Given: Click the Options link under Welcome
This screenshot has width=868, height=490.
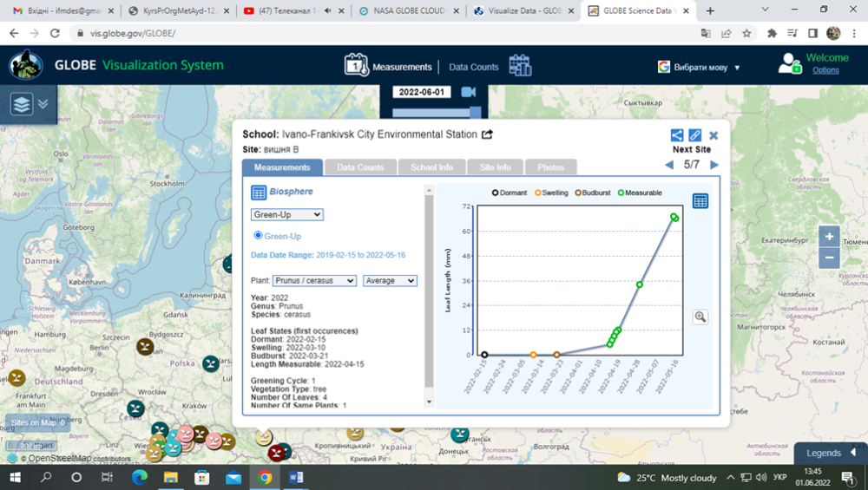Looking at the screenshot, I should point(825,70).
